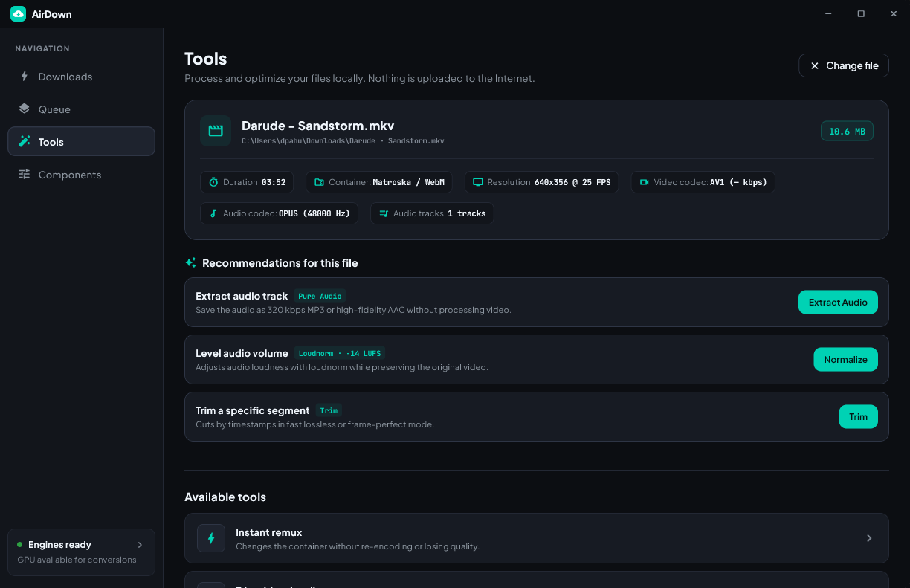Click the Components sliders icon

(25, 174)
